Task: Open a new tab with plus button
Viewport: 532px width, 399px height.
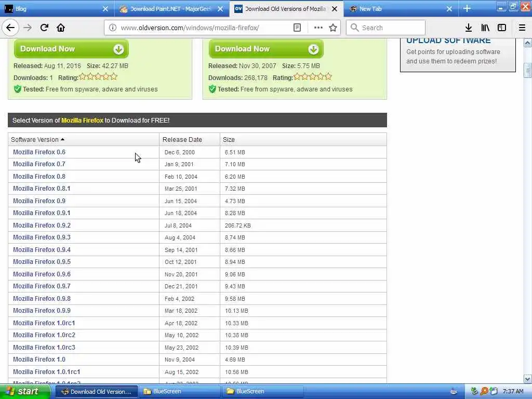Action: (467, 9)
